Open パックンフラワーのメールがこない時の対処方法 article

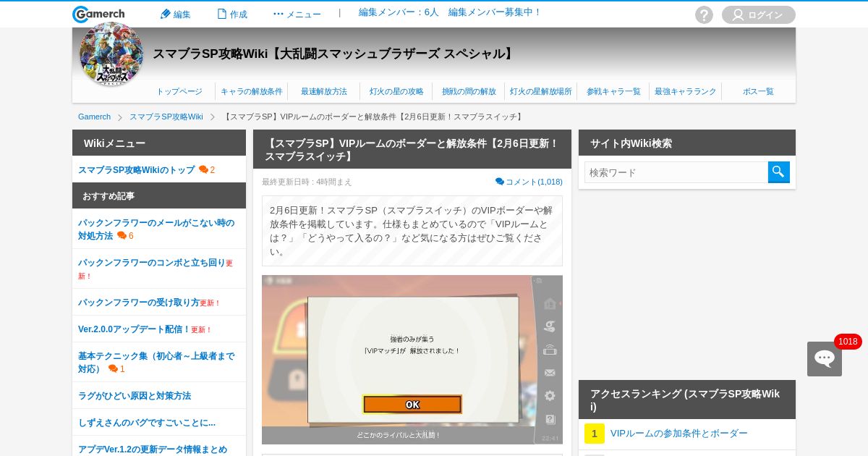(156, 229)
